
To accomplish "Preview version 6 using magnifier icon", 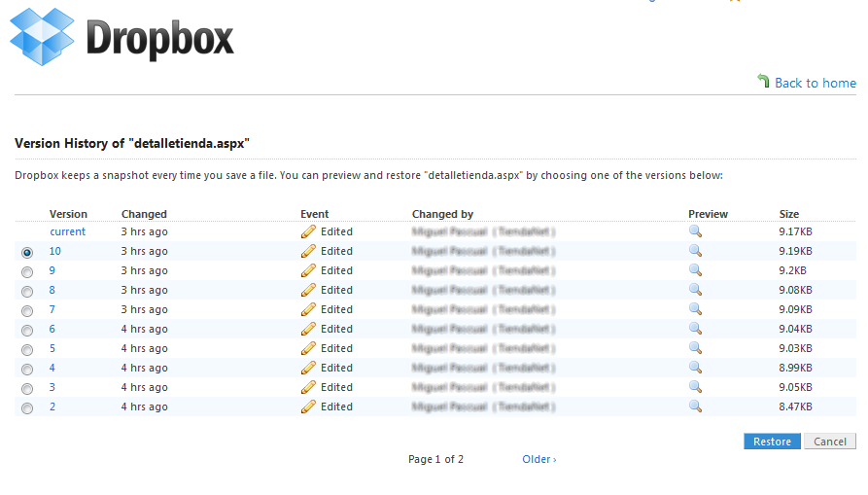I will pyautogui.click(x=695, y=329).
